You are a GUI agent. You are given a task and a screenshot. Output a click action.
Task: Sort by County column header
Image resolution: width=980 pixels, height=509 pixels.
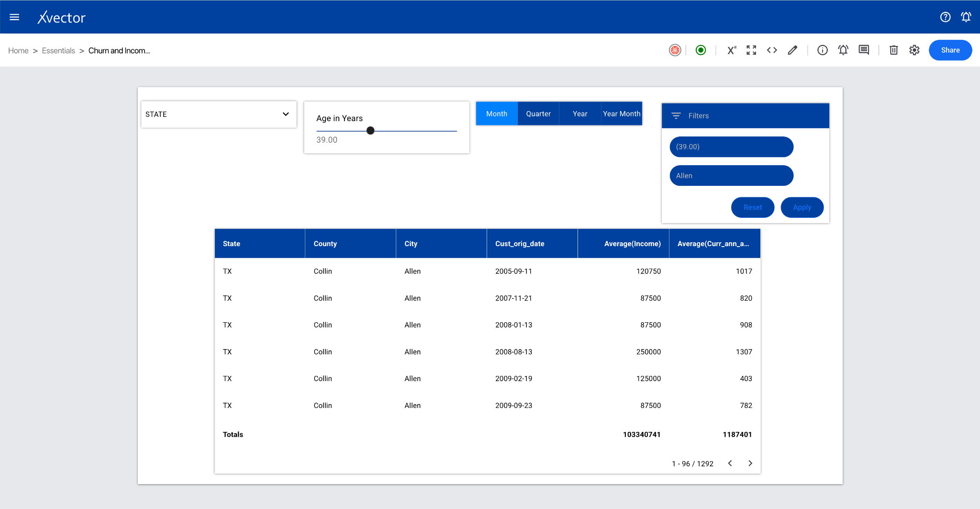tap(351, 244)
